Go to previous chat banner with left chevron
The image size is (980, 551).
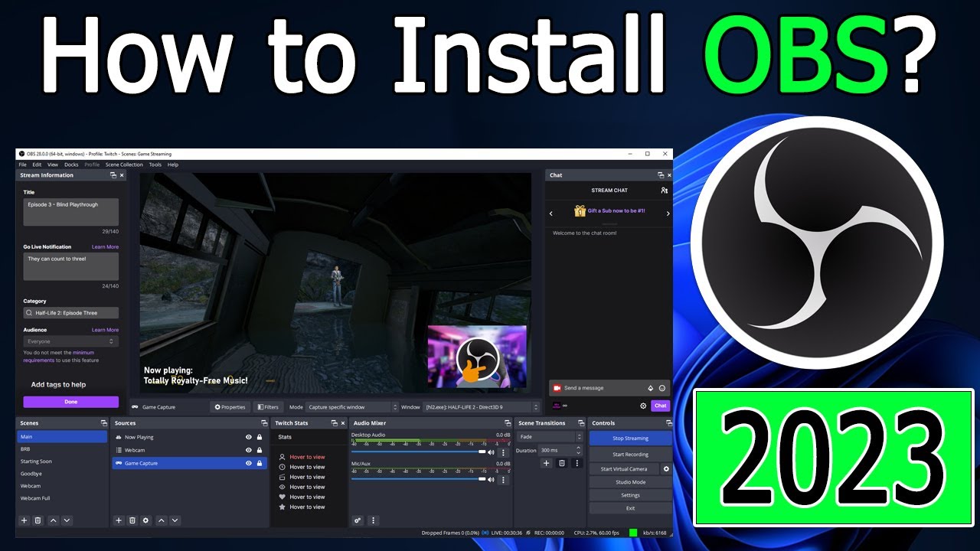(x=553, y=214)
